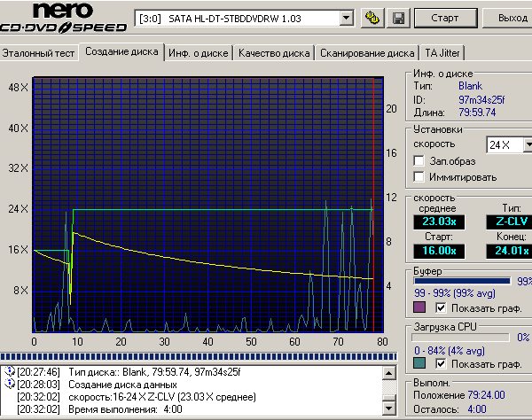Click the Выход button
This screenshot has height=420, width=532.
pyautogui.click(x=509, y=18)
